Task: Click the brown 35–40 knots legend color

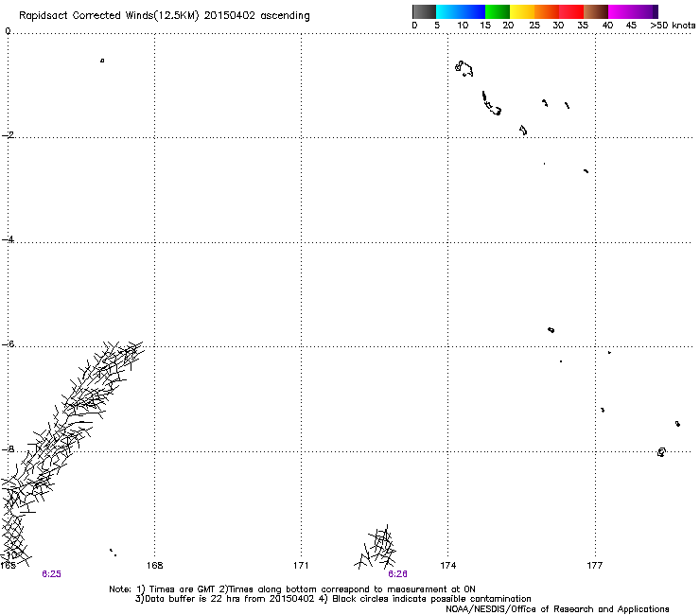Action: (596, 11)
